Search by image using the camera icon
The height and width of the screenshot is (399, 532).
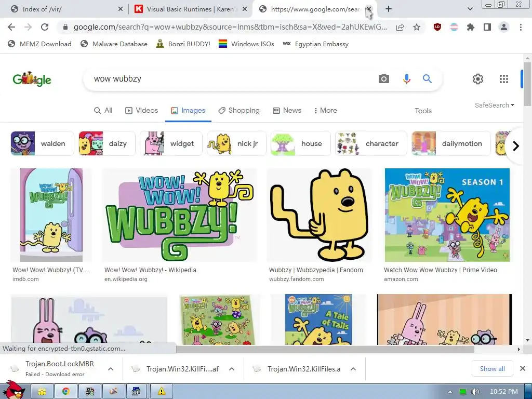(x=384, y=79)
